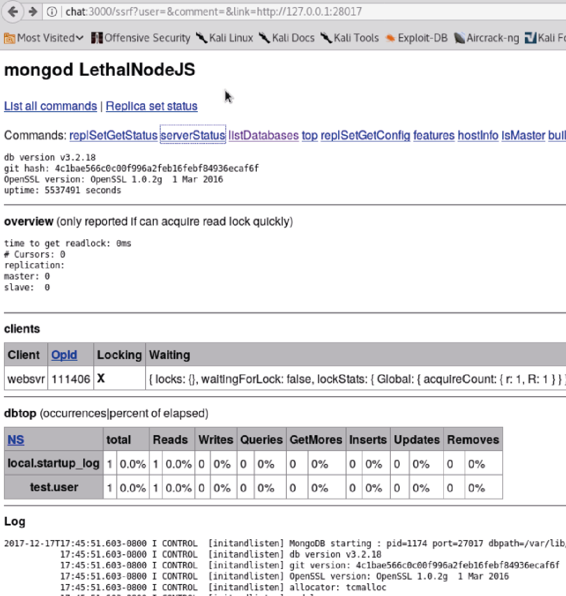Run the replSetGetStatus command link
This screenshot has width=566, height=596.
coord(113,135)
